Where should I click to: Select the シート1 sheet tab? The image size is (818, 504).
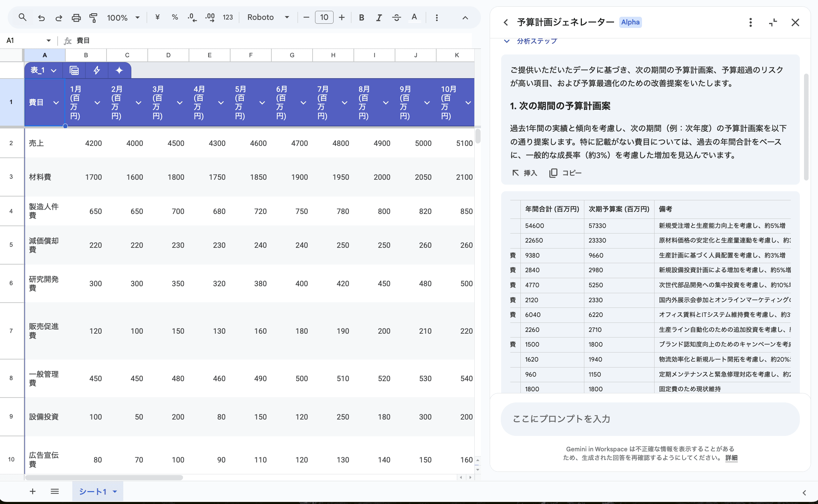[93, 491]
